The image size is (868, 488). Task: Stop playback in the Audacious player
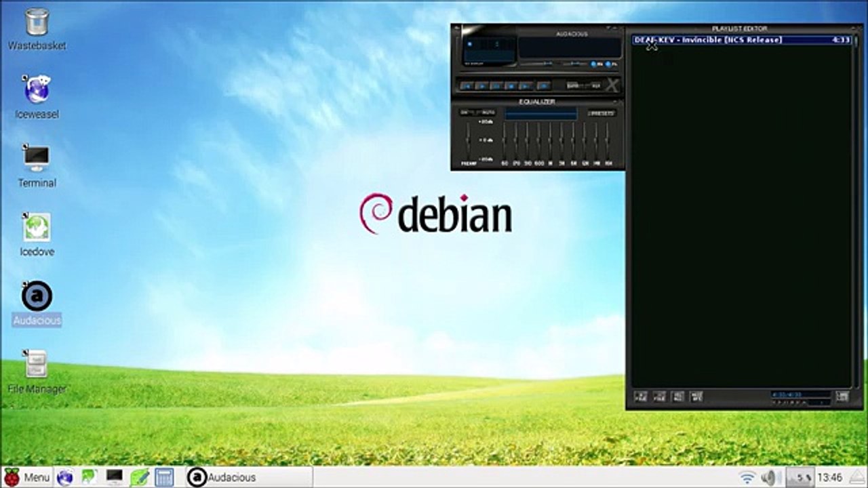(511, 86)
